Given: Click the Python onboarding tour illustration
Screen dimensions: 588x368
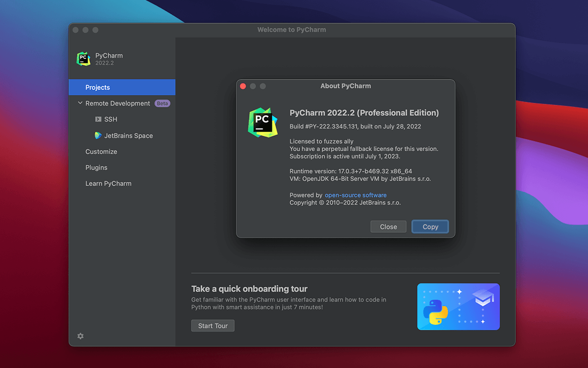Looking at the screenshot, I should tap(458, 307).
